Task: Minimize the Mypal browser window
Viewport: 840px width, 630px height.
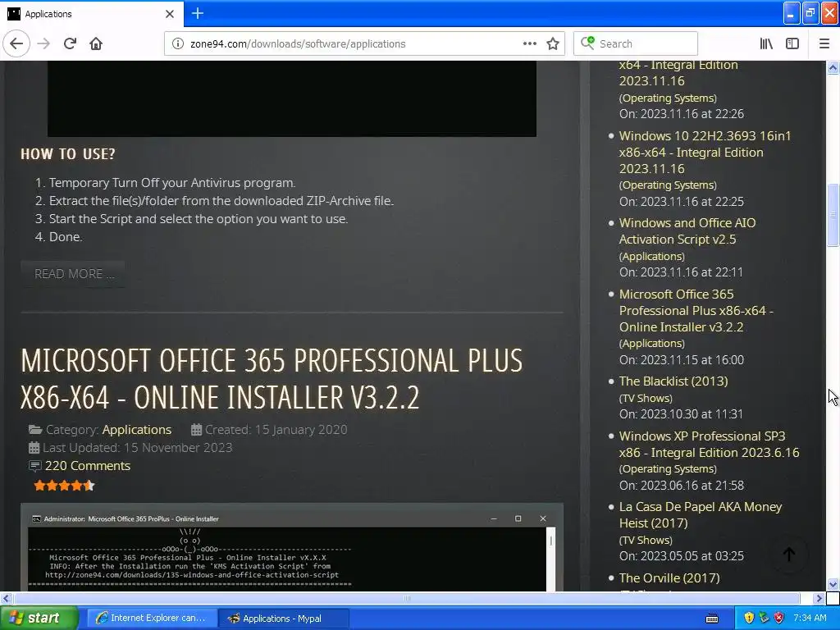Action: point(792,13)
